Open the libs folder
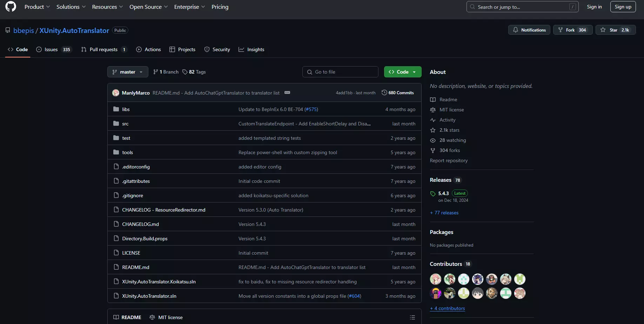 (126, 109)
